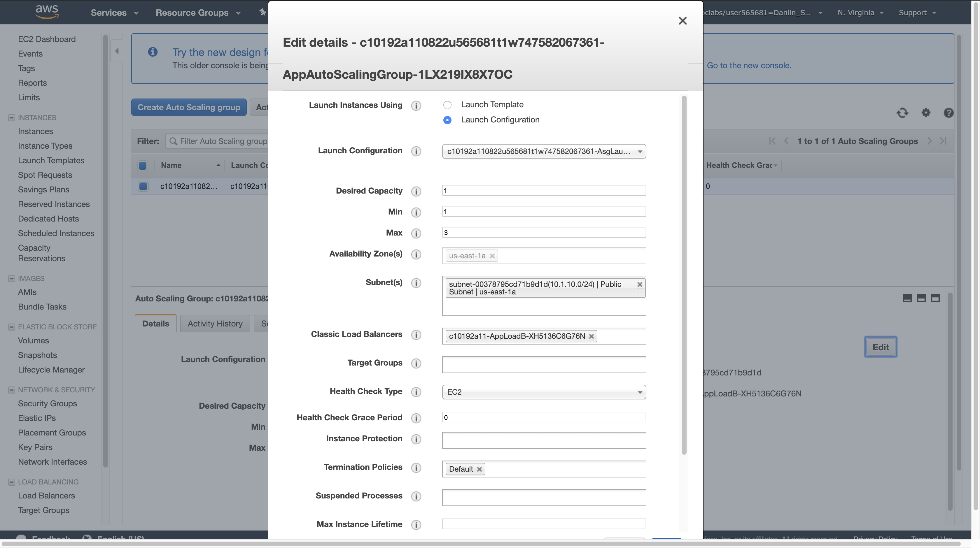Click the Max capacity input field
The width and height of the screenshot is (980, 548).
point(544,233)
